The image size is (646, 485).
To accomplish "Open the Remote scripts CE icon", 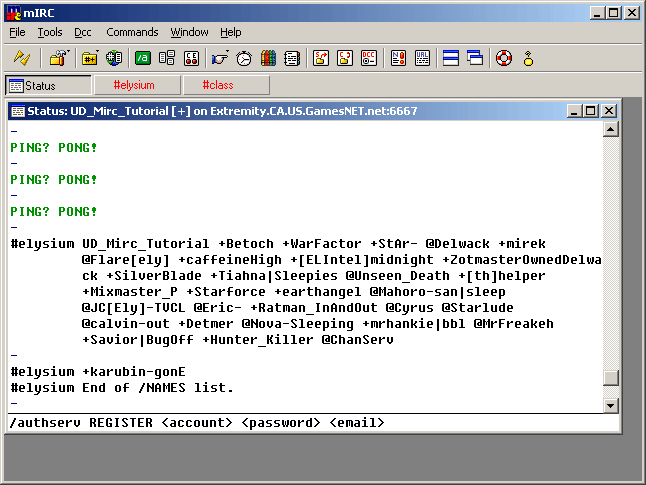I will [191, 58].
